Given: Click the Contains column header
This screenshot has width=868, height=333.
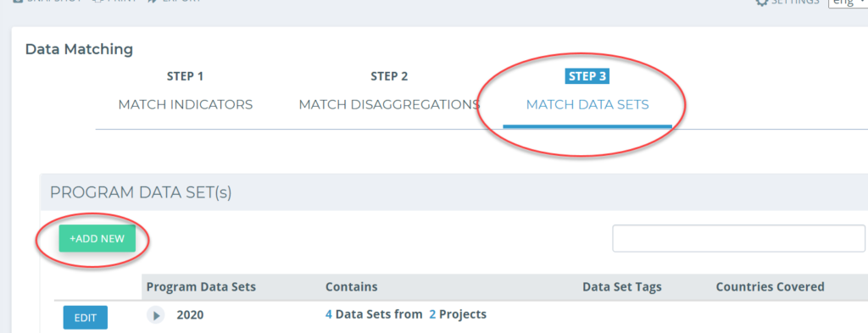Looking at the screenshot, I should [352, 287].
